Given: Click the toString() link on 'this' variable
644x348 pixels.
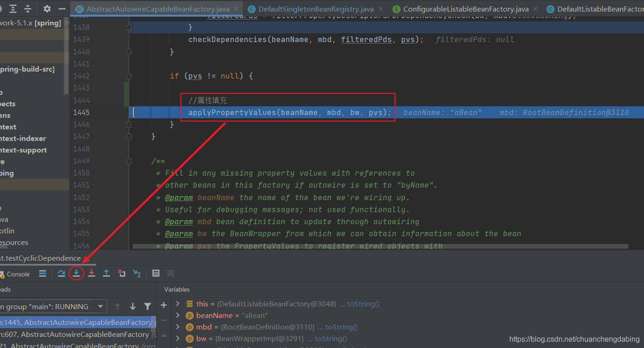Looking at the screenshot, I should coord(363,304).
